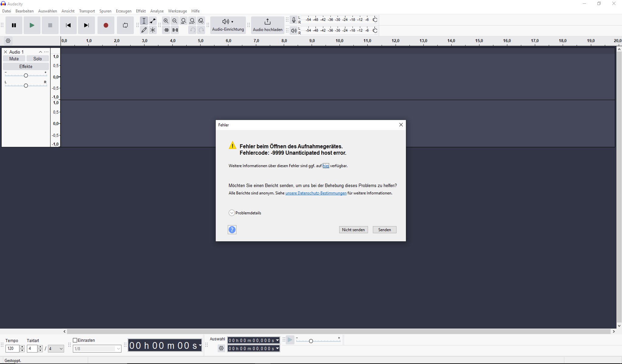622x364 pixels.
Task: Open the Audio-Einrichtung dropdown
Action: (x=228, y=25)
